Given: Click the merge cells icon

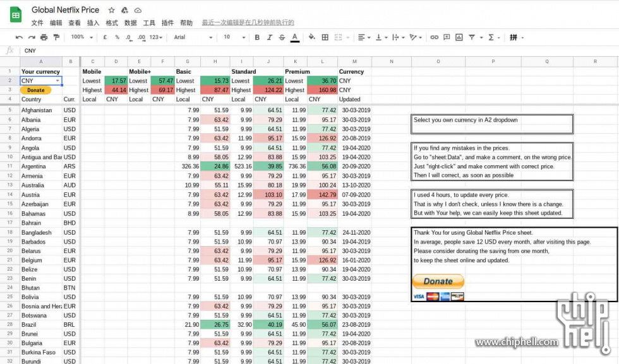Looking at the screenshot, I should pyautogui.click(x=339, y=37).
